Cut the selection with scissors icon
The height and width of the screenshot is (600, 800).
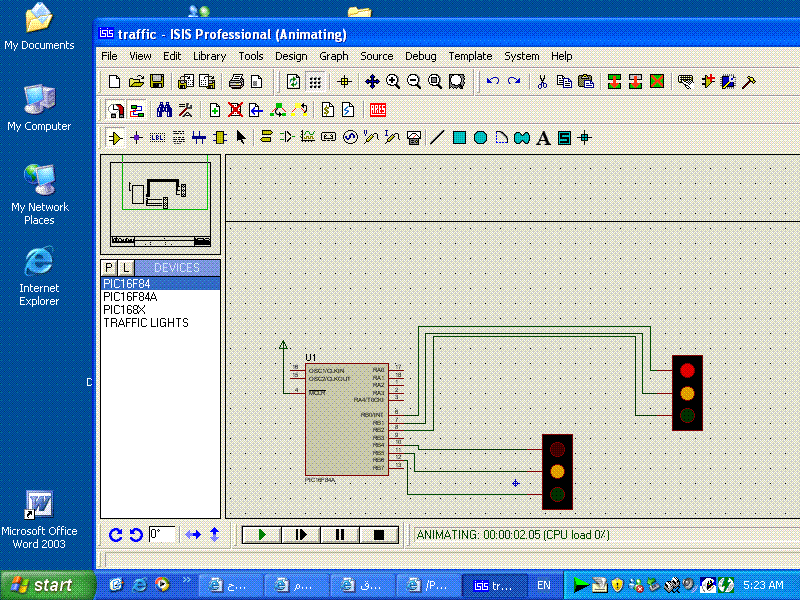[542, 82]
